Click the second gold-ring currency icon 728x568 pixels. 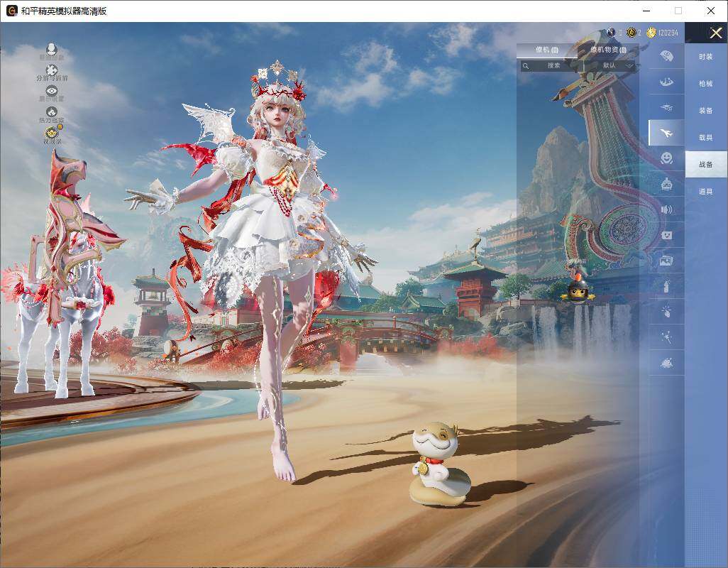pos(631,33)
